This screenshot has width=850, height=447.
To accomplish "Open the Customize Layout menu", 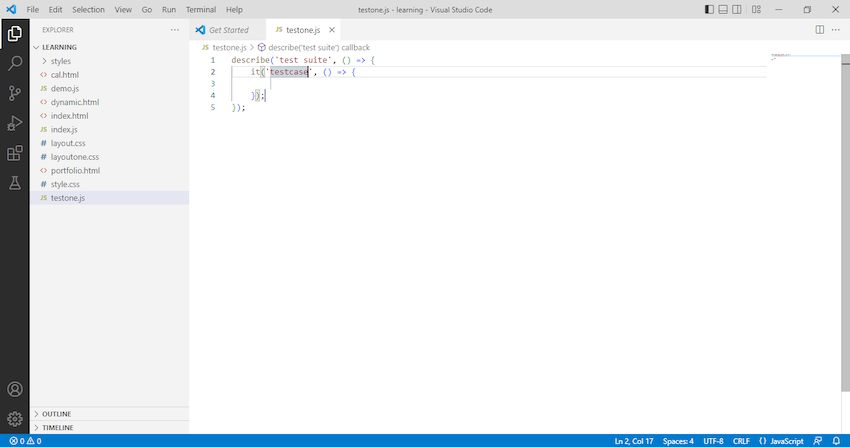I will pyautogui.click(x=756, y=9).
